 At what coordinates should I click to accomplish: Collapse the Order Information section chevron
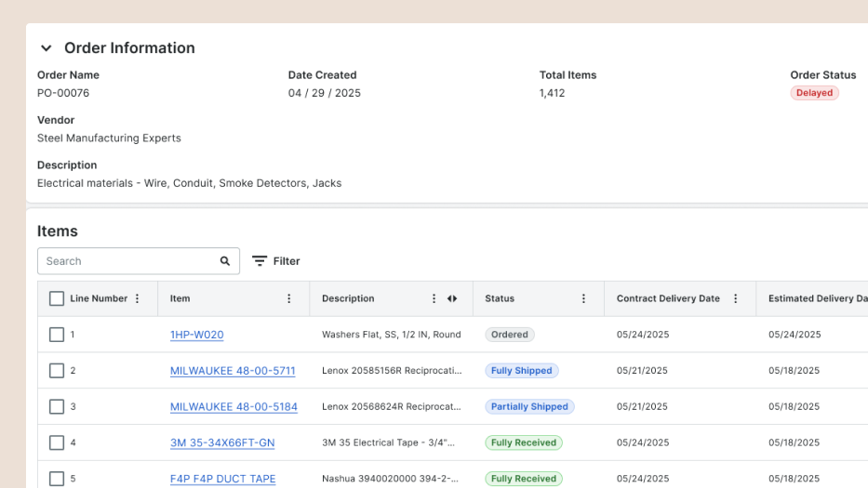pos(47,48)
